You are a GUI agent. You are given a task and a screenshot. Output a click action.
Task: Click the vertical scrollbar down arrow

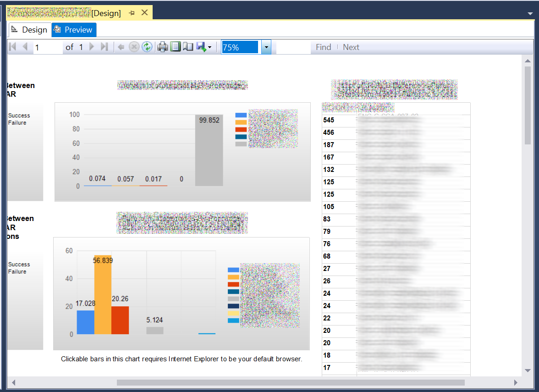[528, 370]
